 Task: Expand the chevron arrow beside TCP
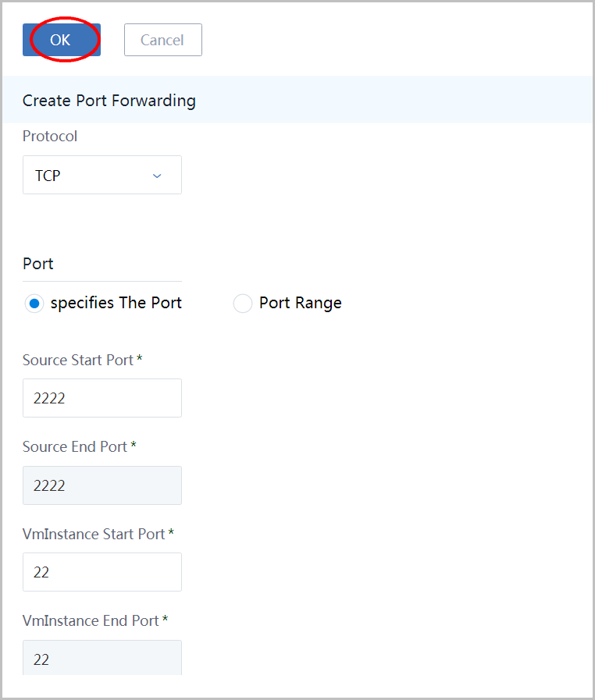pos(157,176)
